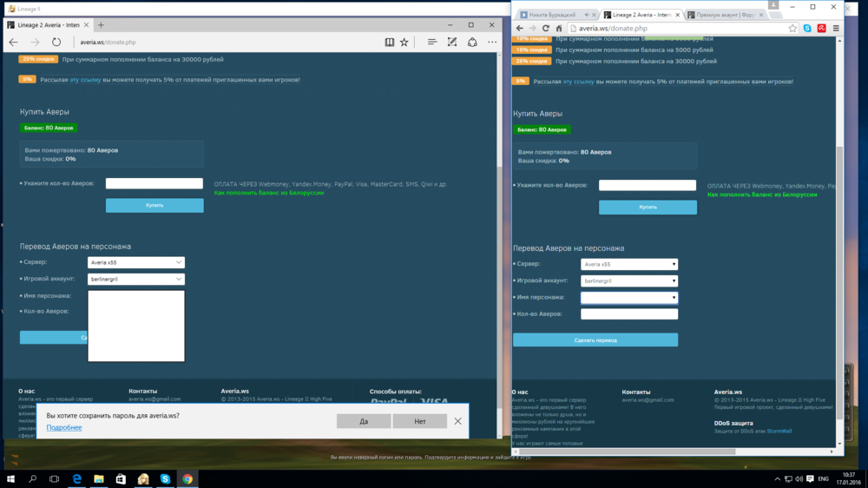Click the Edge favorites star icon
This screenshot has width=868, height=488.
pyautogui.click(x=404, y=42)
